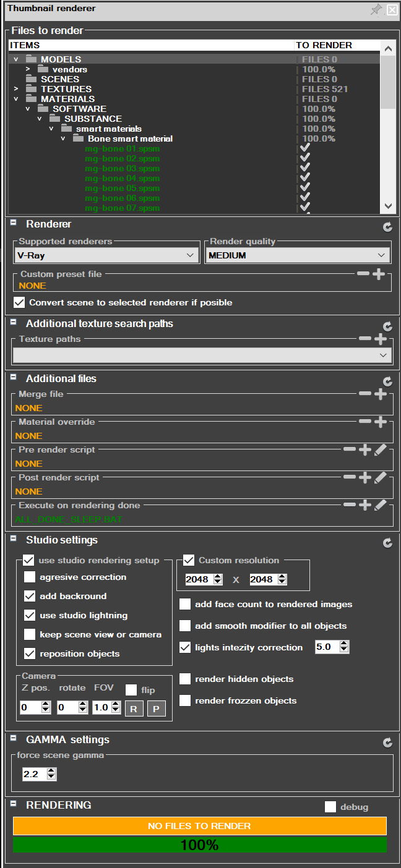This screenshot has width=401, height=868.
Task: Open the Supported renderers dropdown
Action: click(106, 255)
